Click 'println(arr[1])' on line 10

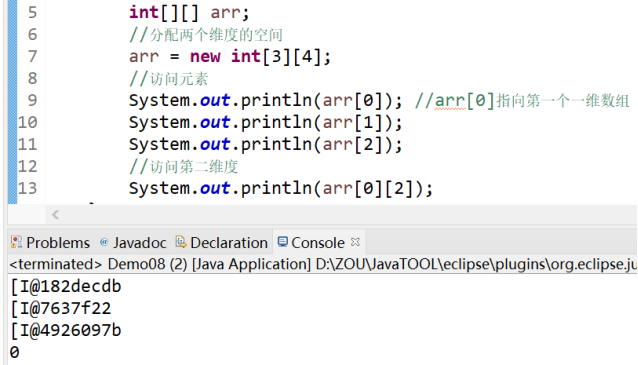click(317, 122)
